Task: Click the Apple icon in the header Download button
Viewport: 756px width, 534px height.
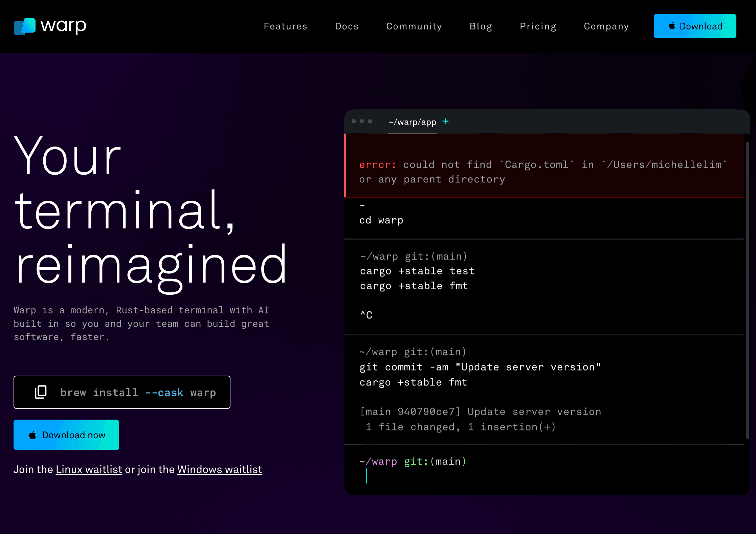Action: pyautogui.click(x=672, y=26)
